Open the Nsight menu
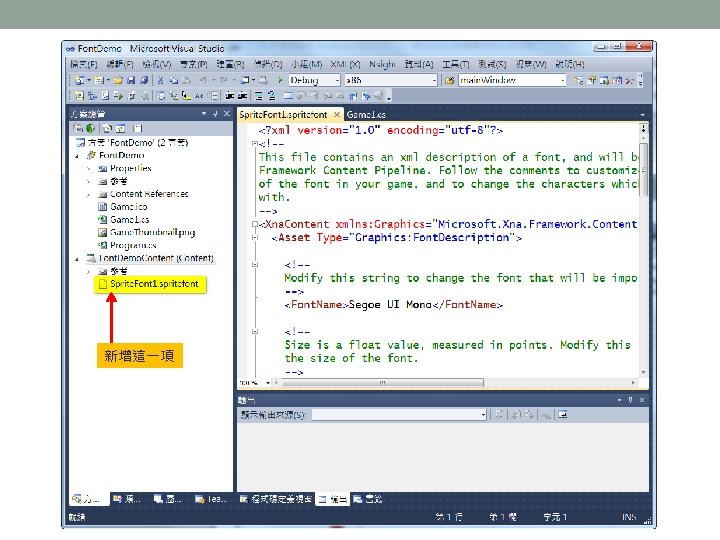720x540 pixels. 382,64
